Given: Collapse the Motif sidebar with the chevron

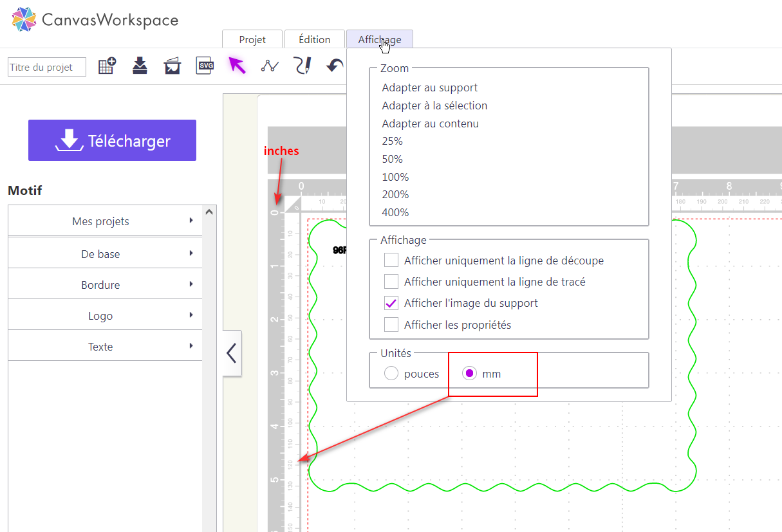Looking at the screenshot, I should click(x=231, y=353).
